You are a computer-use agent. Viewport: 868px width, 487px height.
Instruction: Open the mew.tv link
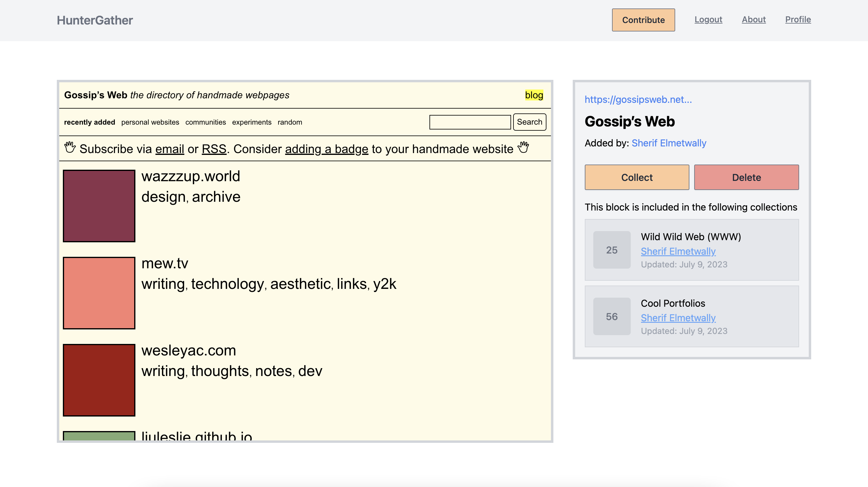tap(165, 263)
